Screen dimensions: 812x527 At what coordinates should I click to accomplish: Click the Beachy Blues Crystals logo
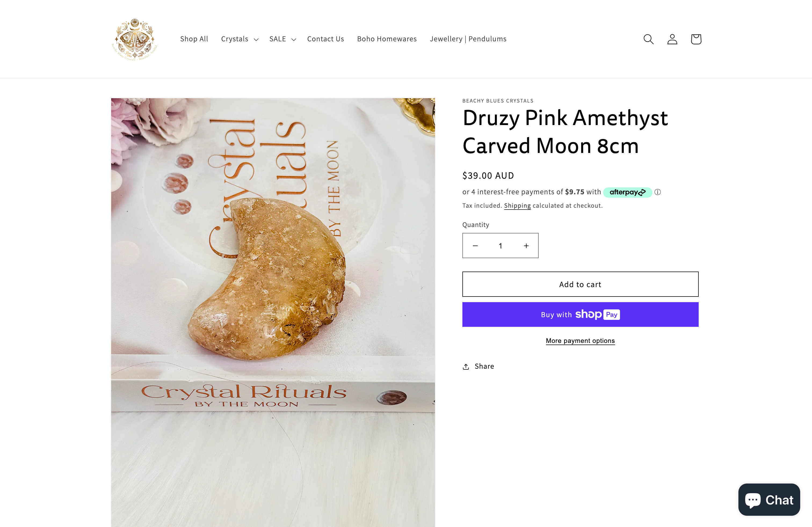click(135, 39)
